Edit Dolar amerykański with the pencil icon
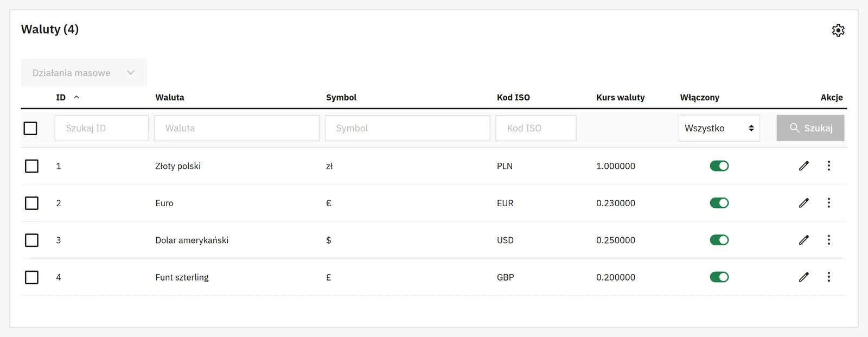 click(804, 240)
